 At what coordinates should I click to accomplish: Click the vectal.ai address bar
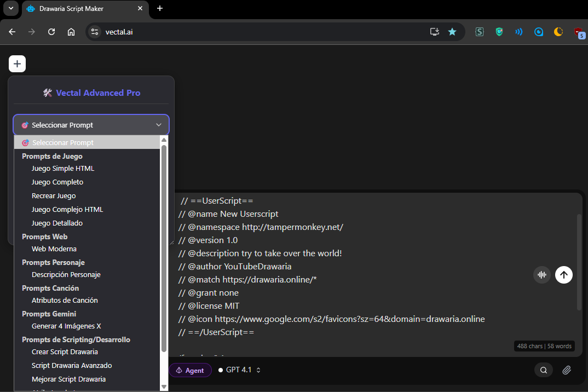[x=263, y=32]
